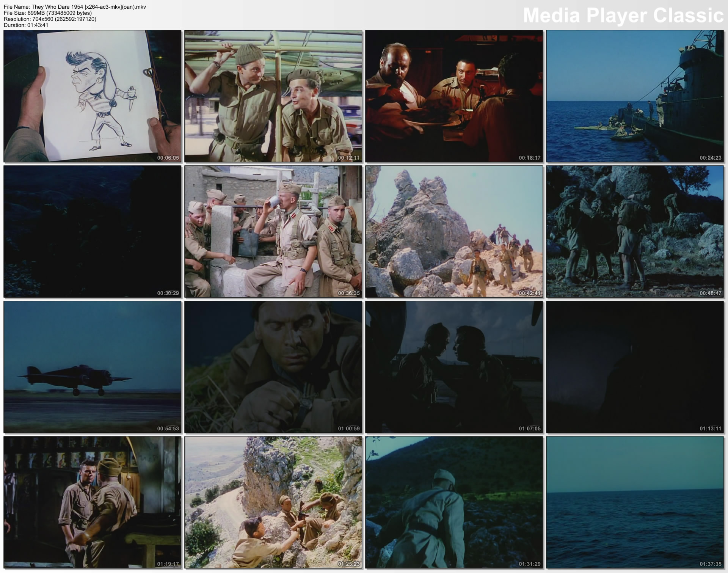This screenshot has height=573, width=728.
Task: Select the cliffside soldiers thumbnail at 01:25:23
Action: (x=273, y=502)
